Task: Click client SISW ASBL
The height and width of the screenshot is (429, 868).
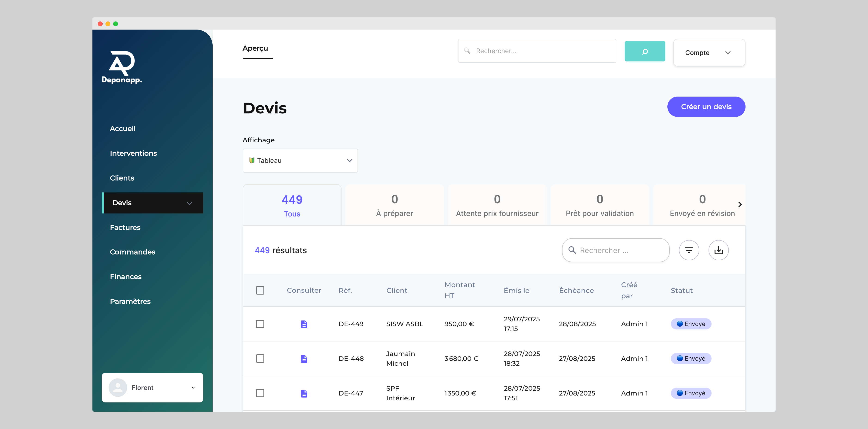Action: [x=405, y=324]
